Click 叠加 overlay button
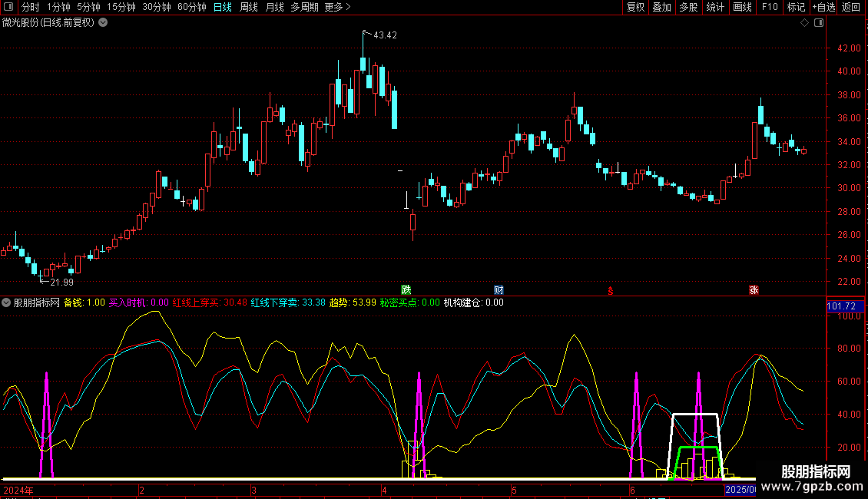 [x=661, y=7]
